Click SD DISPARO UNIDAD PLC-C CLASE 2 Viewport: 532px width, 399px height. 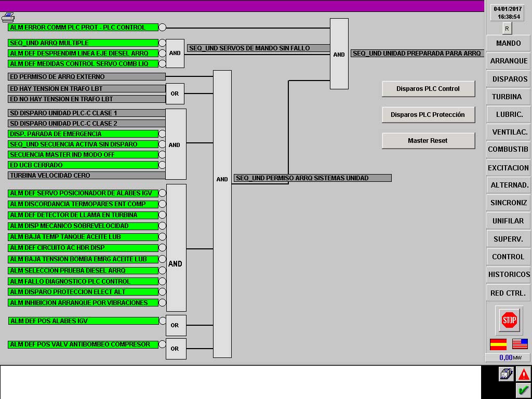click(x=87, y=124)
